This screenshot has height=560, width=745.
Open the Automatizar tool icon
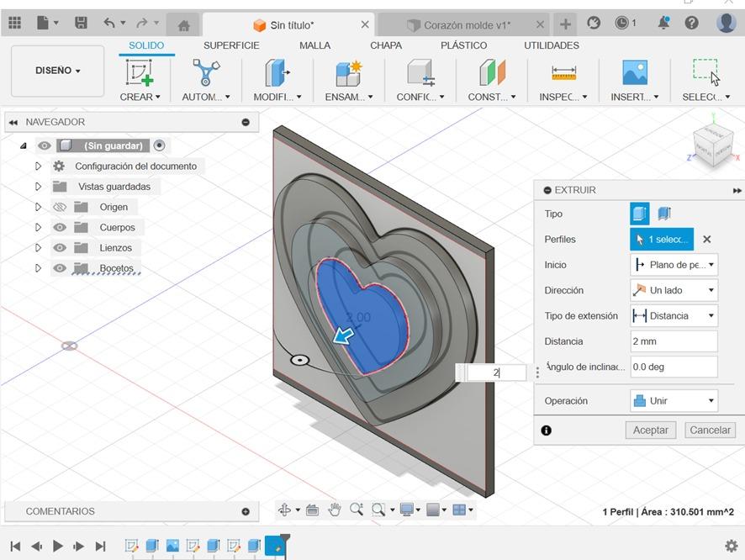[x=205, y=73]
